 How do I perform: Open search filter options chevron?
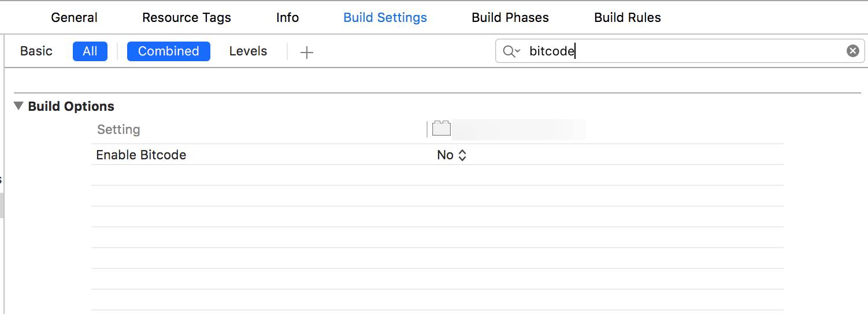518,51
